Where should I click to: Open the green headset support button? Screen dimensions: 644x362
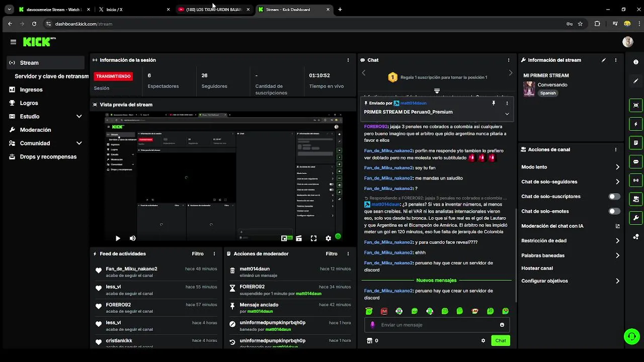coord(631,336)
